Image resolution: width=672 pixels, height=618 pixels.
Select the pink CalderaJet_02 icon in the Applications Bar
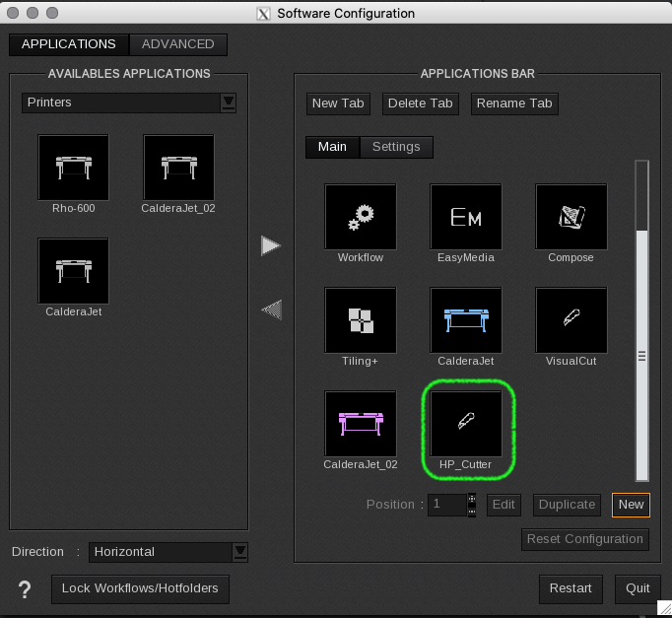361,424
